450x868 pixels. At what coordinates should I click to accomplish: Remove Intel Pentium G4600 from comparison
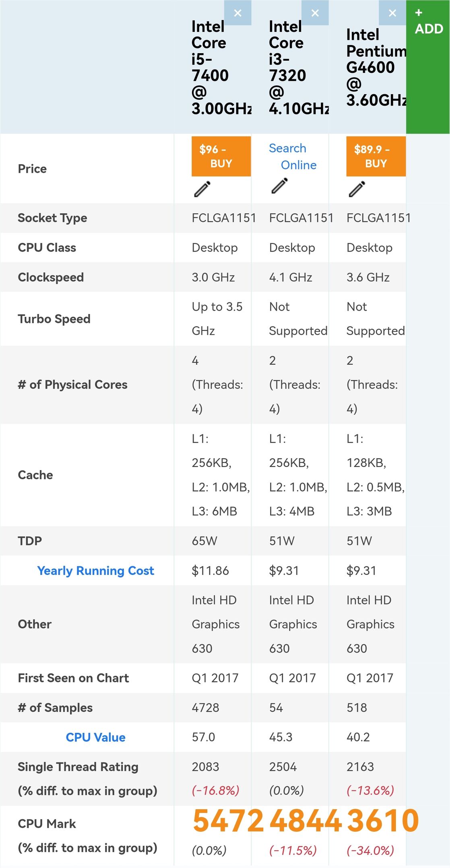392,13
